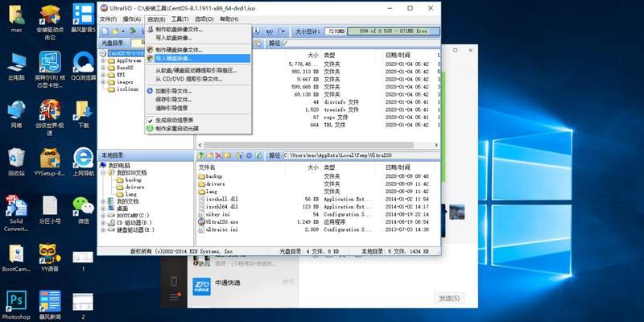Open the 上网导航 desktop shortcut
Screen dimensions: 644x322
[x=84, y=162]
